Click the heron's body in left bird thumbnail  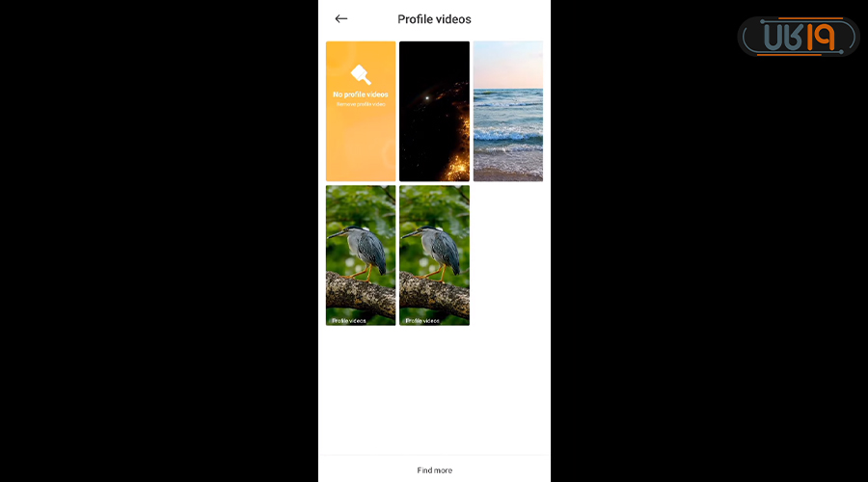pyautogui.click(x=368, y=250)
